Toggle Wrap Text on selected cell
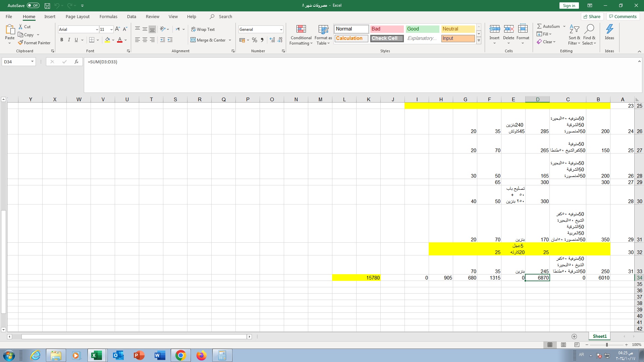This screenshot has width=644, height=362. click(203, 29)
